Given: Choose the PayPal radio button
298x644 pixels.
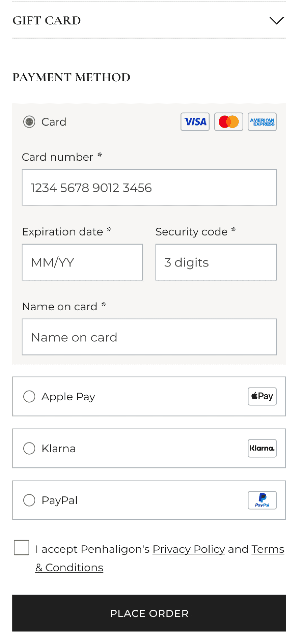Looking at the screenshot, I should click(29, 500).
